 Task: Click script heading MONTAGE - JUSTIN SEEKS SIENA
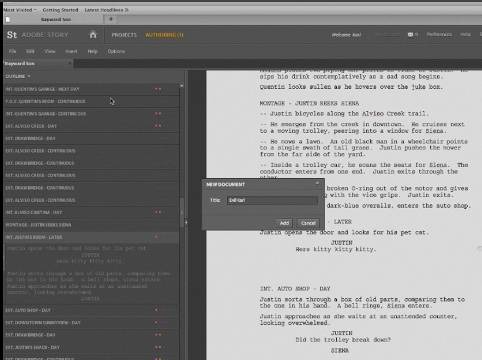click(x=309, y=103)
